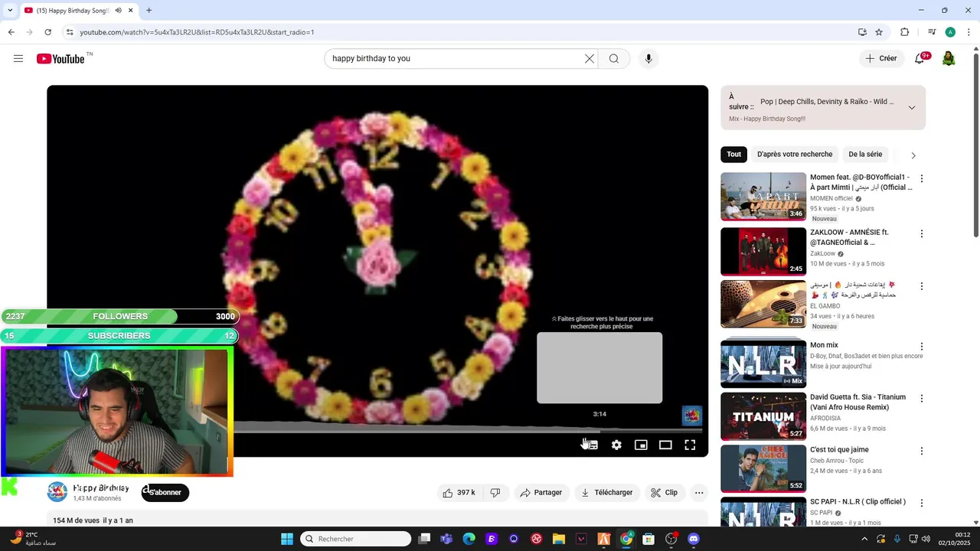Clear the search box with the X icon
The height and width of the screenshot is (551, 980).
point(590,59)
